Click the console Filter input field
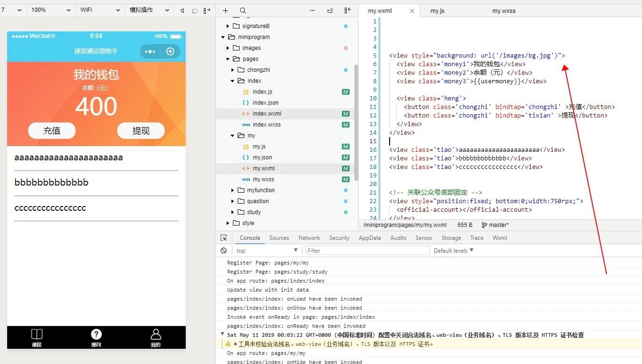The height and width of the screenshot is (364, 642). [x=367, y=251]
